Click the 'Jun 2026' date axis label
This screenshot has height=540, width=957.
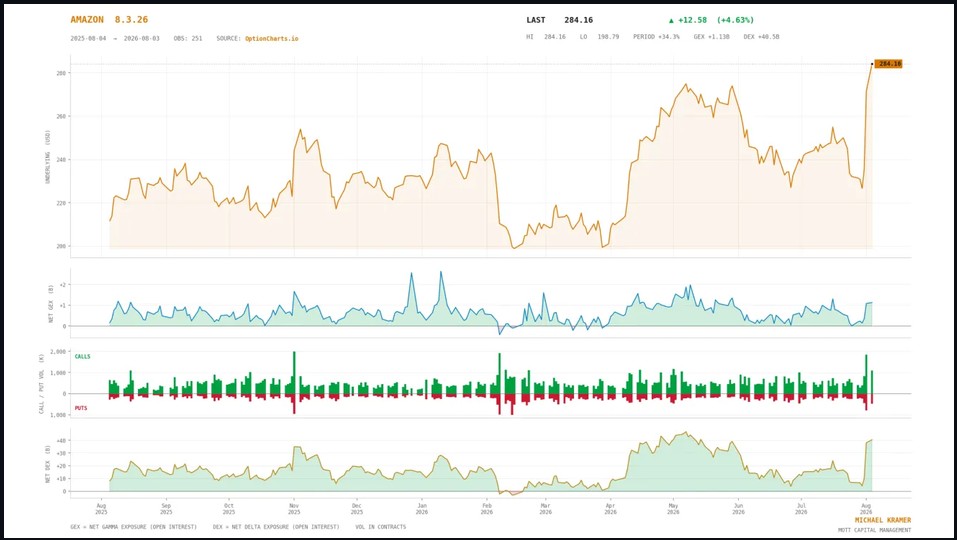(739, 509)
